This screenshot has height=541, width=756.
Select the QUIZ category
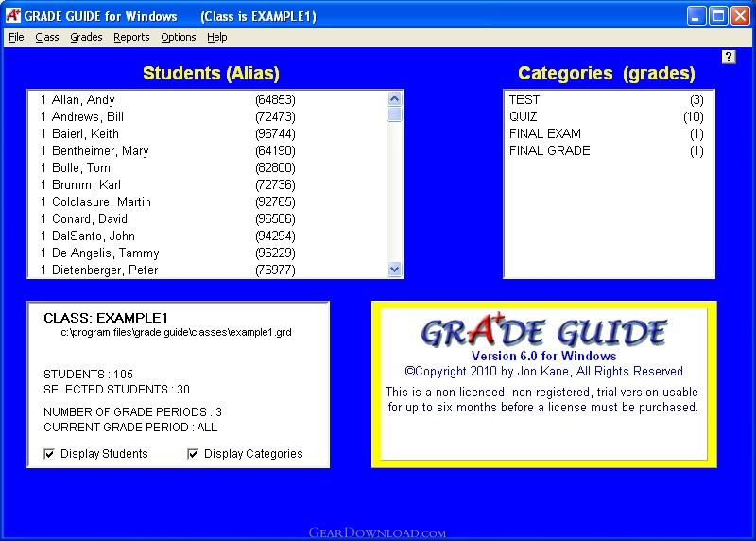(609, 116)
